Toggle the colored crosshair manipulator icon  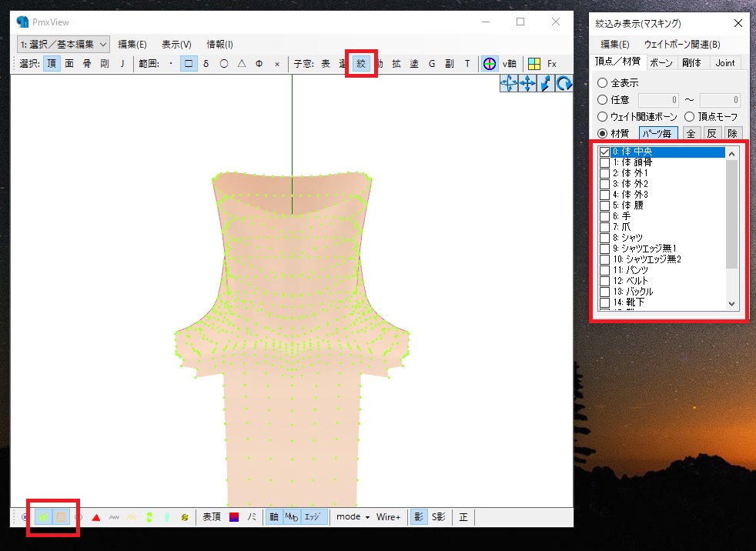point(490,64)
